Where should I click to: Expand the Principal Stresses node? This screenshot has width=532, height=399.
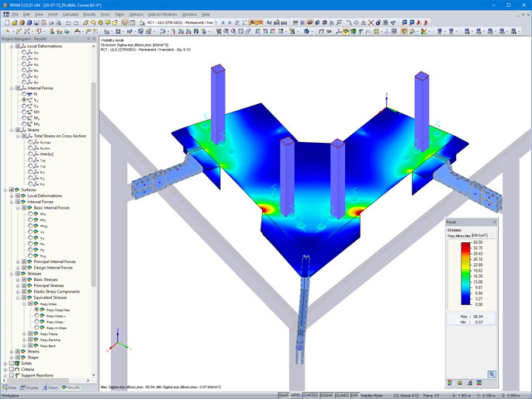[x=18, y=286]
